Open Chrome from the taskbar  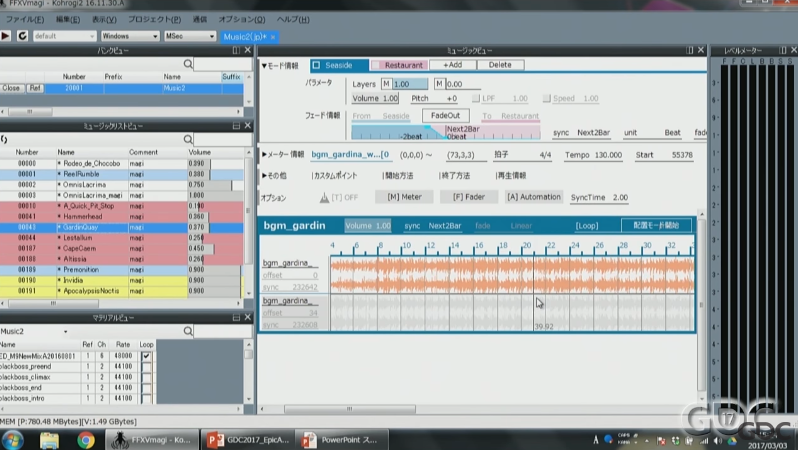tap(86, 439)
